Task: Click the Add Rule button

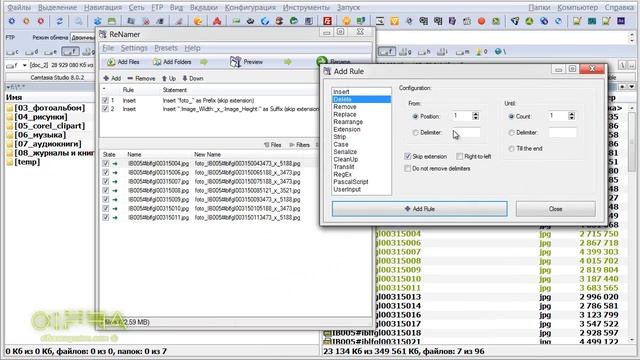Action: pyautogui.click(x=420, y=209)
